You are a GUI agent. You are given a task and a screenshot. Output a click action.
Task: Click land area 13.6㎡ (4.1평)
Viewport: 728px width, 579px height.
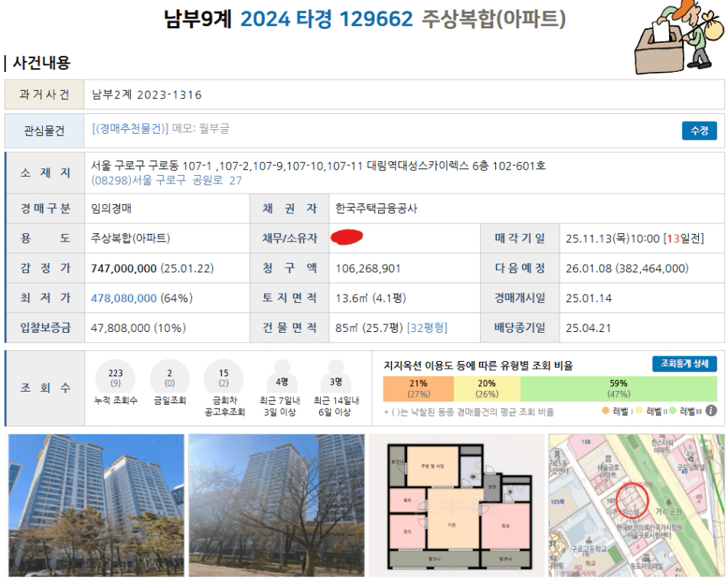[371, 298]
